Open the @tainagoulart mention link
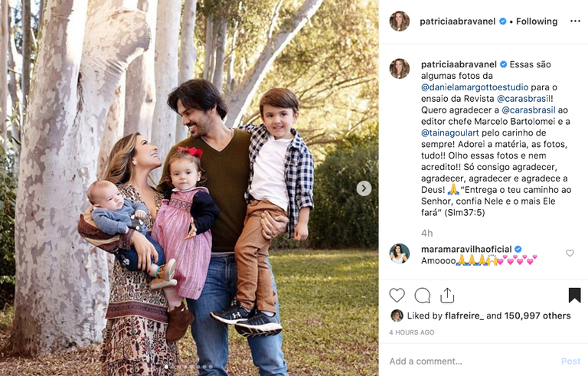 tap(450, 132)
